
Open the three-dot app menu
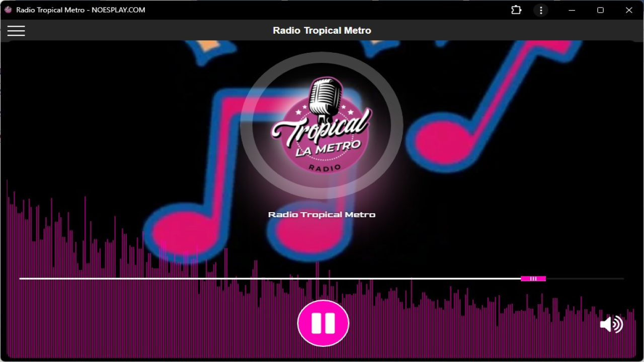click(541, 10)
